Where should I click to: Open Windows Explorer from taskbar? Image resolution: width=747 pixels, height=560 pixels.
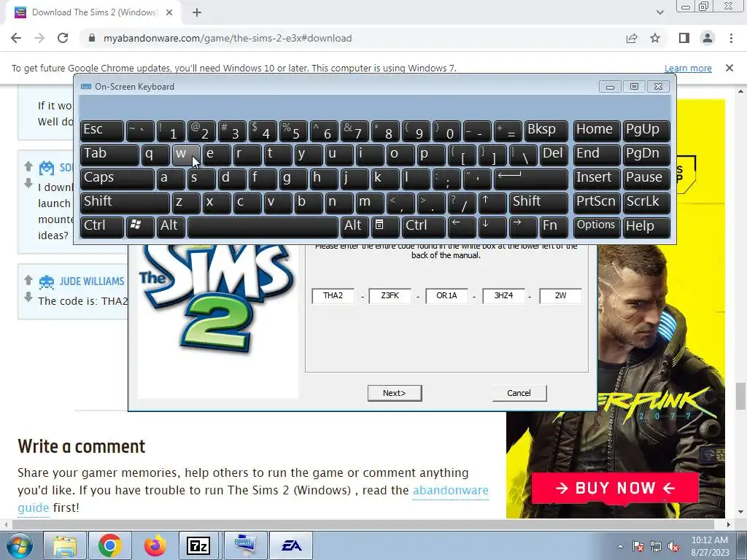point(65,545)
